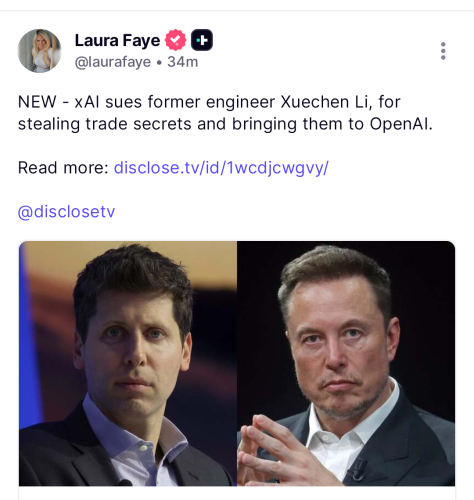Open the @disclosetv mention
This screenshot has height=500, width=474.
(x=66, y=212)
